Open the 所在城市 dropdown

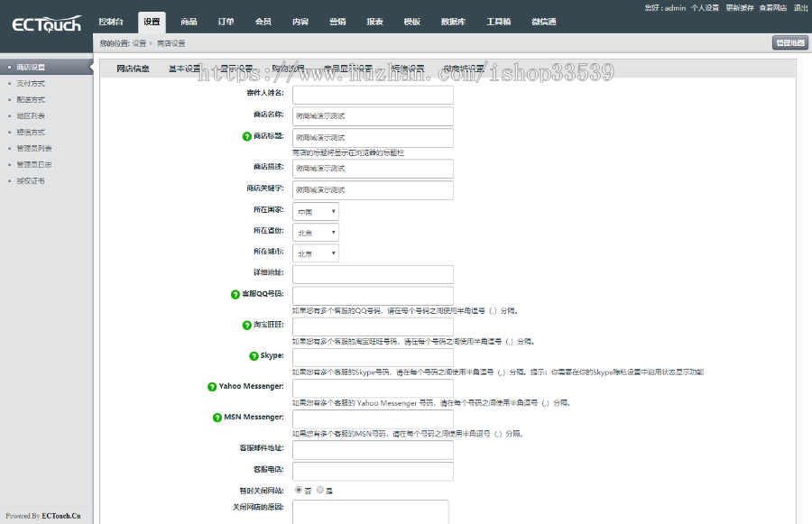pyautogui.click(x=316, y=253)
